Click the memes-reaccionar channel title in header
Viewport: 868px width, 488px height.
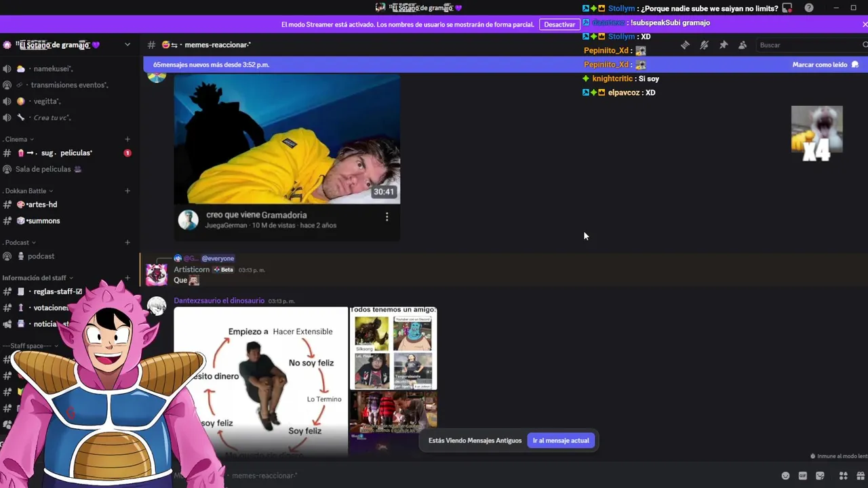click(218, 45)
